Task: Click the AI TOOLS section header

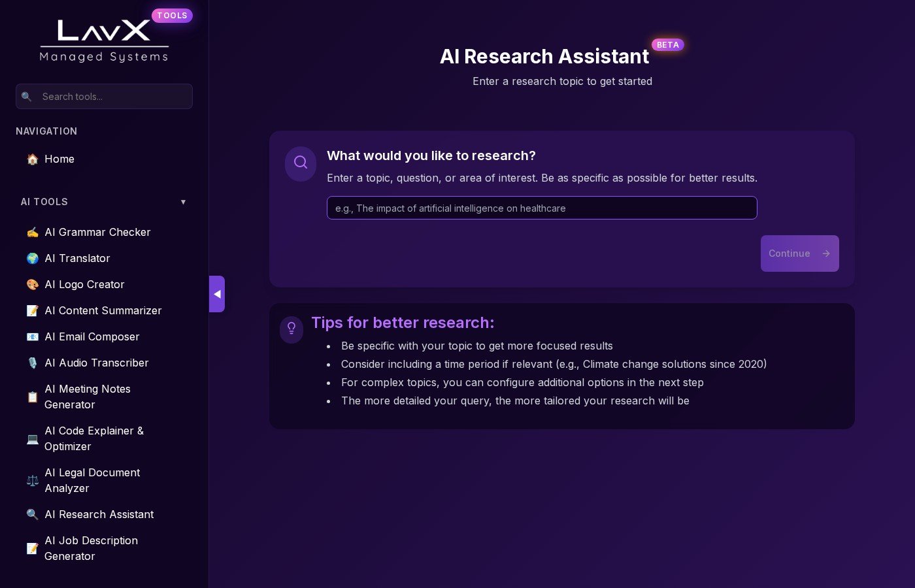Action: pos(44,202)
